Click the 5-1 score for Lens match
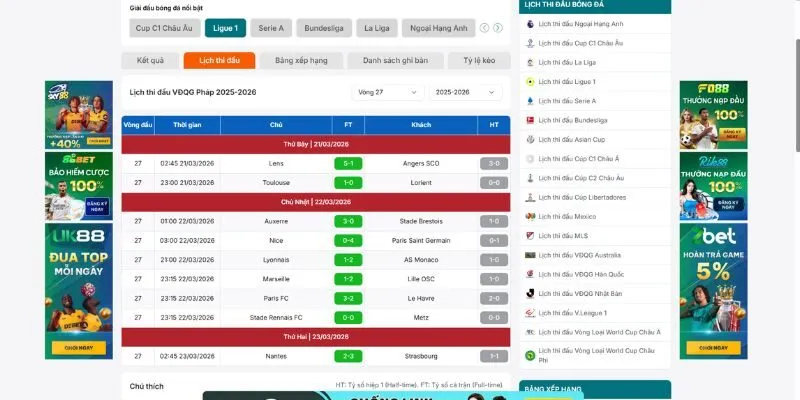This screenshot has height=400, width=800. point(347,163)
